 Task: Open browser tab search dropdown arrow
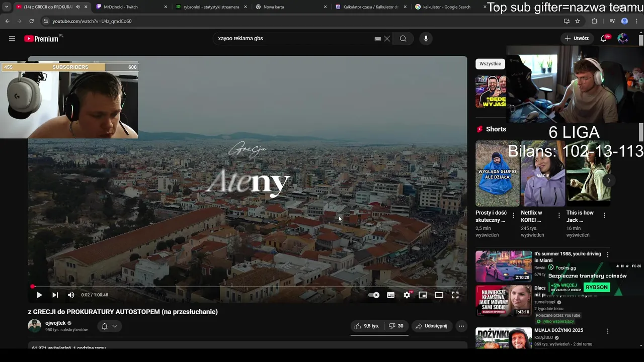tap(7, 7)
